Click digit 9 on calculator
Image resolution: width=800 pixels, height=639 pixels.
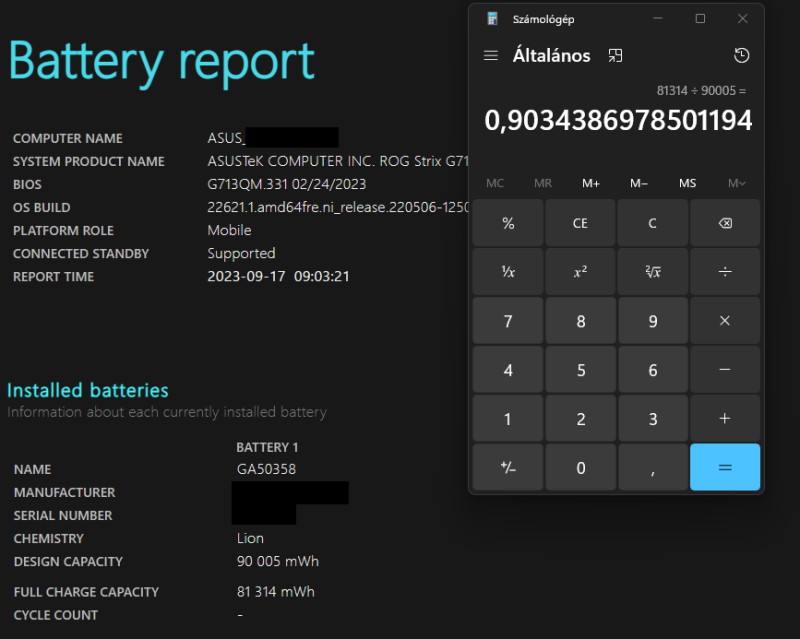tap(653, 321)
